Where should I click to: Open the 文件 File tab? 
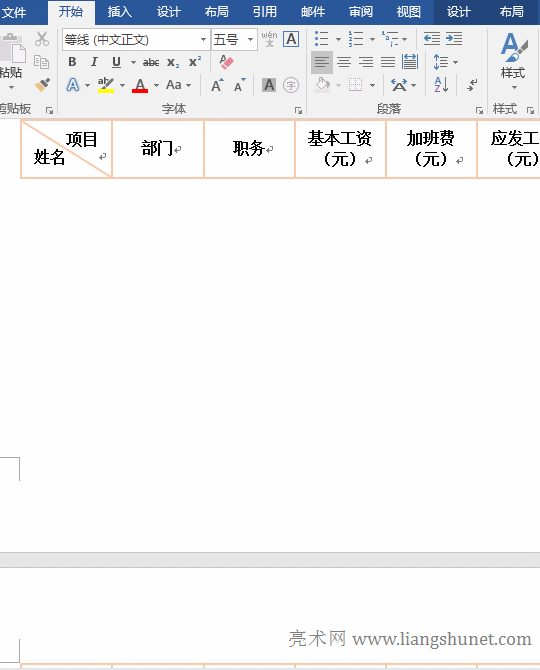pyautogui.click(x=14, y=12)
